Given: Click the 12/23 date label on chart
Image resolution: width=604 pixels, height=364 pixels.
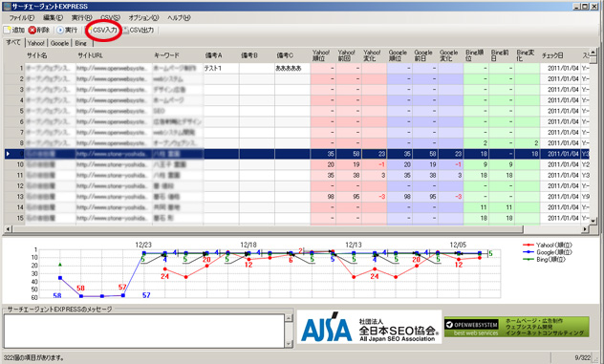Looking at the screenshot, I should (143, 245).
